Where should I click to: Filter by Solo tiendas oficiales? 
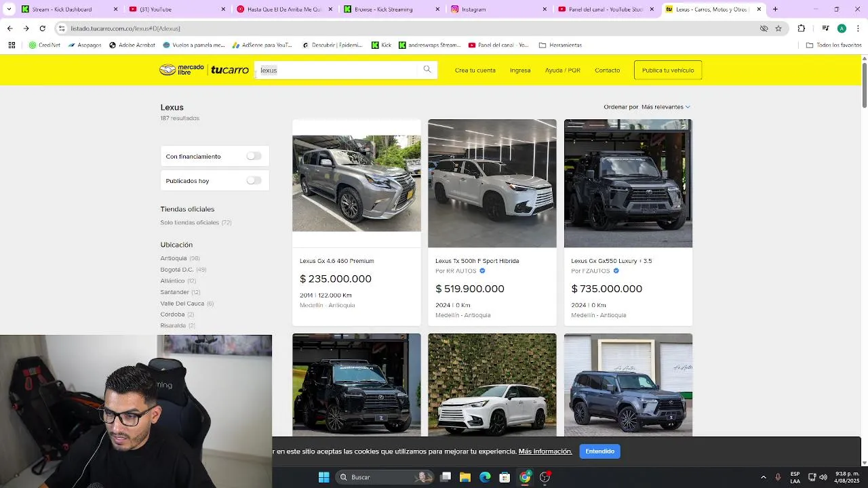[x=196, y=222]
